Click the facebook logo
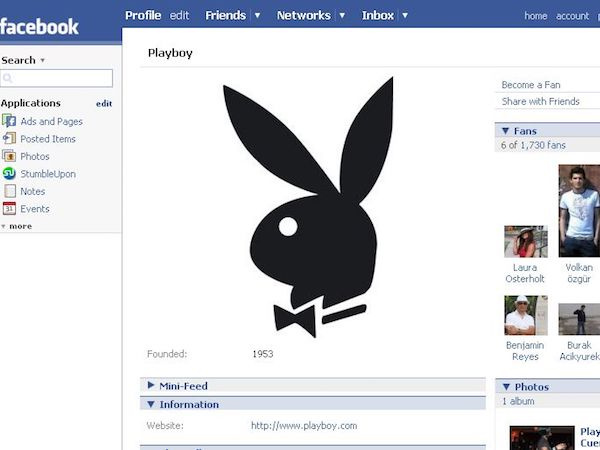600x450 pixels. click(x=39, y=27)
